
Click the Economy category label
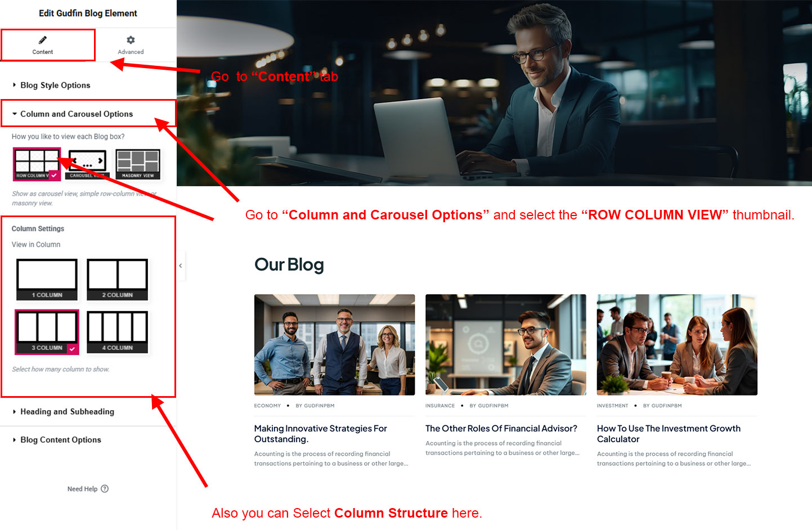point(267,406)
